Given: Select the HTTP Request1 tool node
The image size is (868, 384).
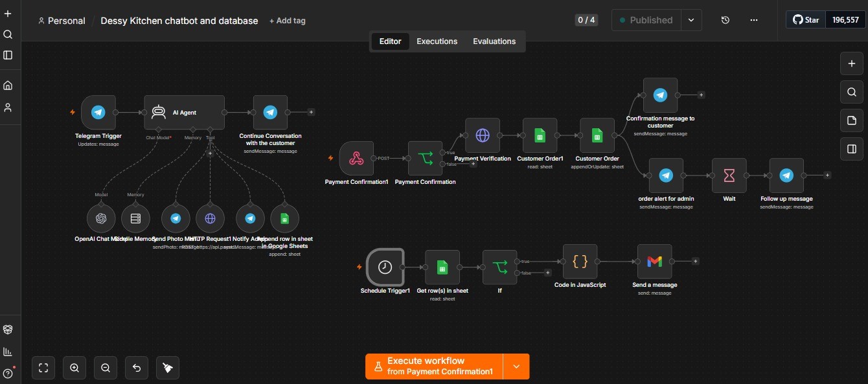Looking at the screenshot, I should point(210,219).
